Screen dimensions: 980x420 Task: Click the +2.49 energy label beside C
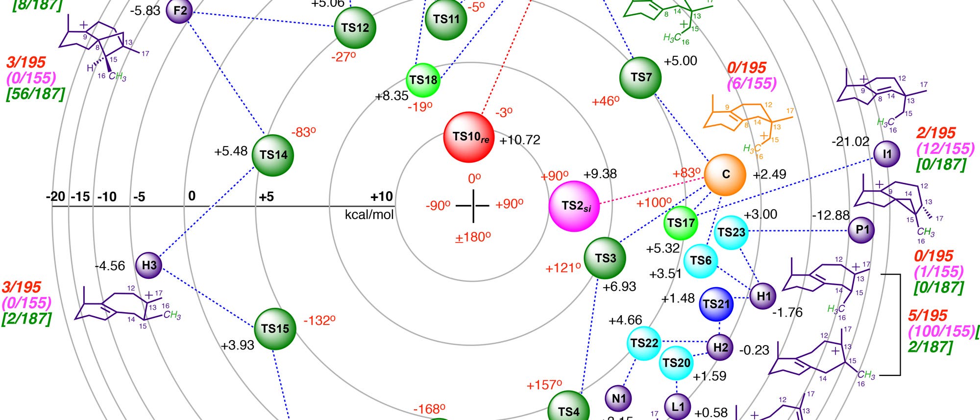769,174
